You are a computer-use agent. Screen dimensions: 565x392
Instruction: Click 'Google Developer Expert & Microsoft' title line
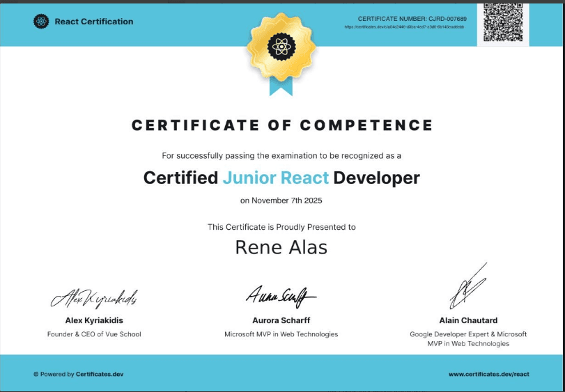coord(468,334)
